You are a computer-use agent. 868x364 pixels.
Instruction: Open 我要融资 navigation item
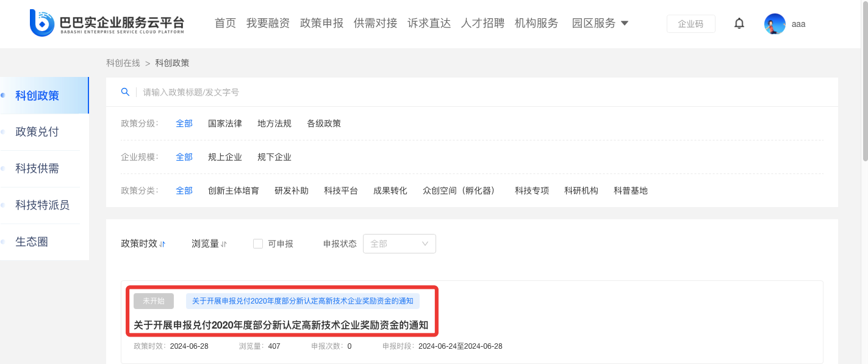click(268, 23)
